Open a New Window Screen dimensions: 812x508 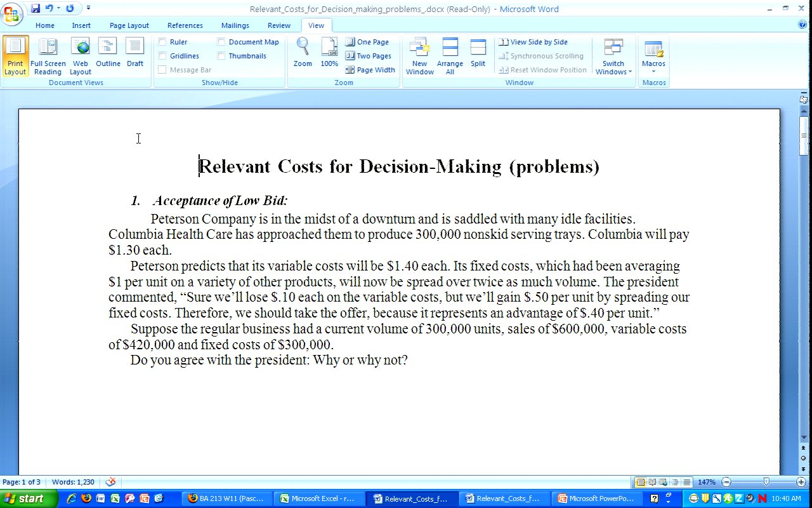click(419, 56)
